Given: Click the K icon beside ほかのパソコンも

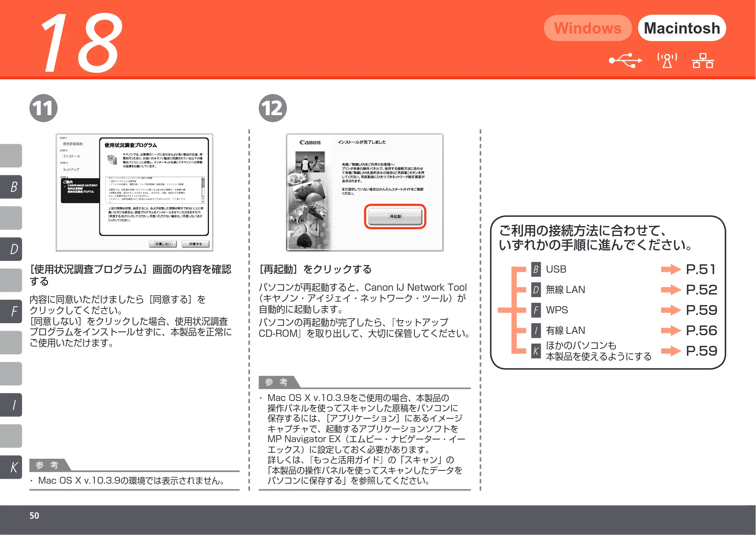Looking at the screenshot, I should click(x=536, y=351).
